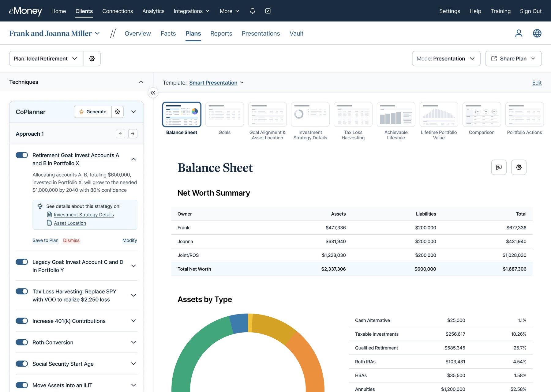Open the Mode: Presentation dropdown
This screenshot has height=392, width=551.
click(x=446, y=58)
